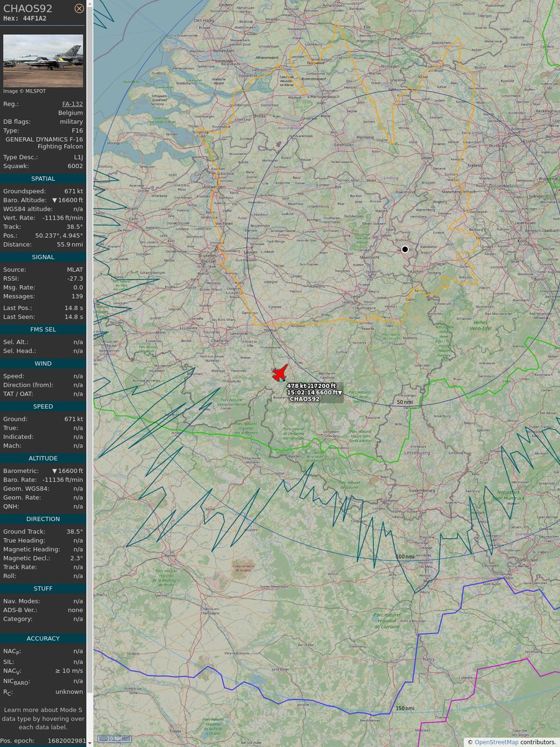The height and width of the screenshot is (747, 560).
Task: Click the SPEED section header
Action: (44, 406)
